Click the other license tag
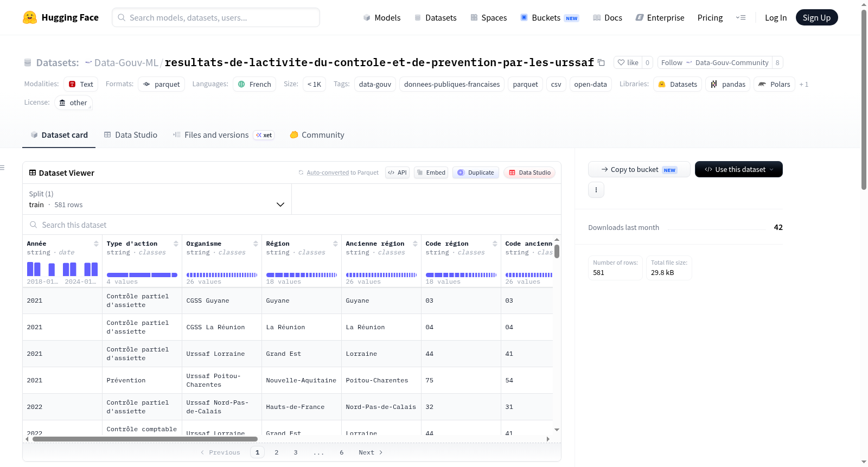868x467 pixels. 73,103
